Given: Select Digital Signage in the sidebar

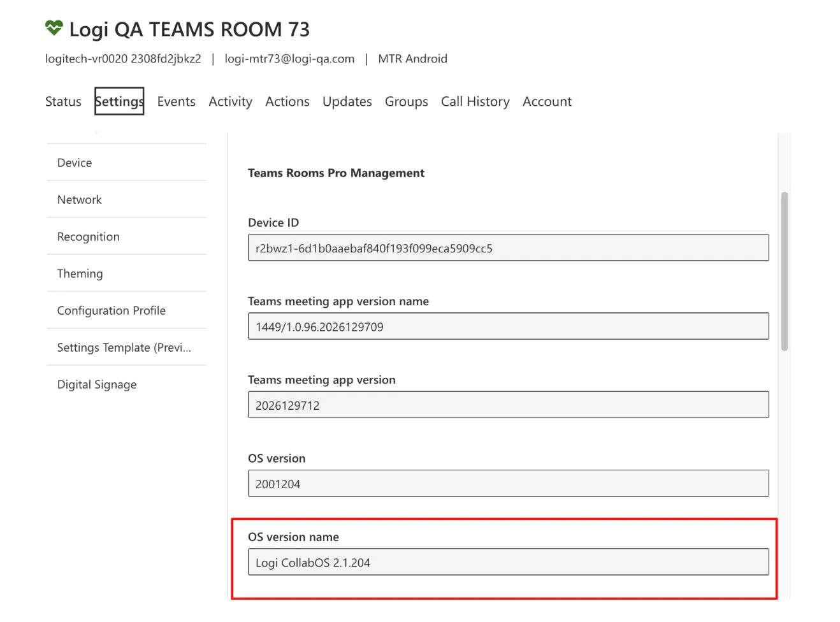Looking at the screenshot, I should (127, 384).
